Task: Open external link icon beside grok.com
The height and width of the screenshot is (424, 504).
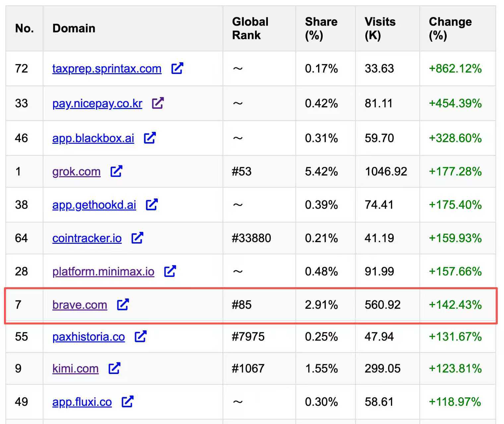Action: [x=116, y=171]
